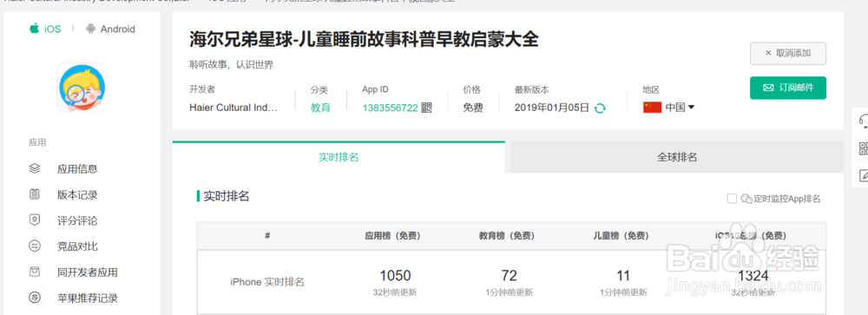868x315 pixels.
Task: Click the 订阅邮件 button
Action: pos(788,88)
